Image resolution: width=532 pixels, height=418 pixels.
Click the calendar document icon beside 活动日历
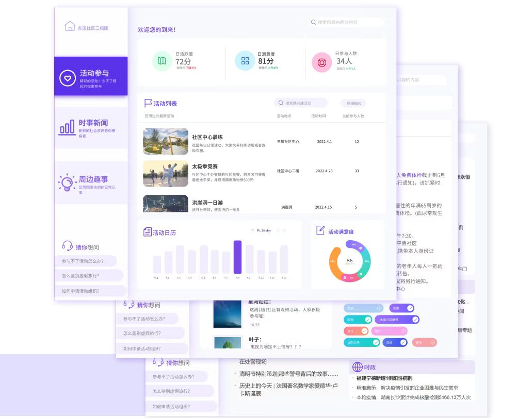(147, 232)
